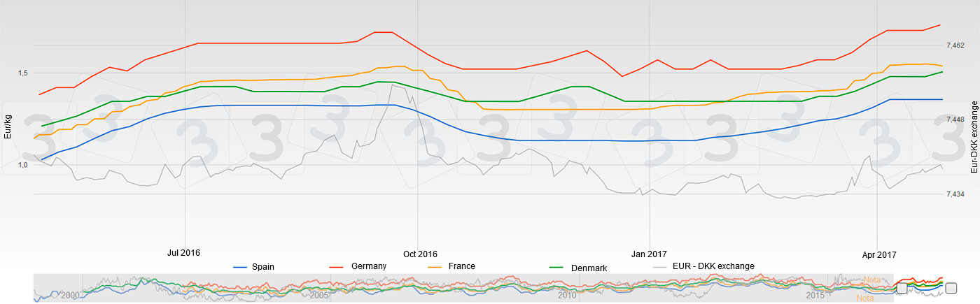Jump to 2000 in the overview timeline
The image size is (980, 304).
[x=70, y=296]
